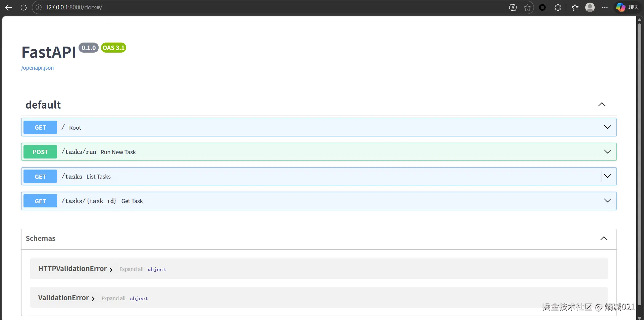Bookmark this page with the star icon

tap(527, 7)
